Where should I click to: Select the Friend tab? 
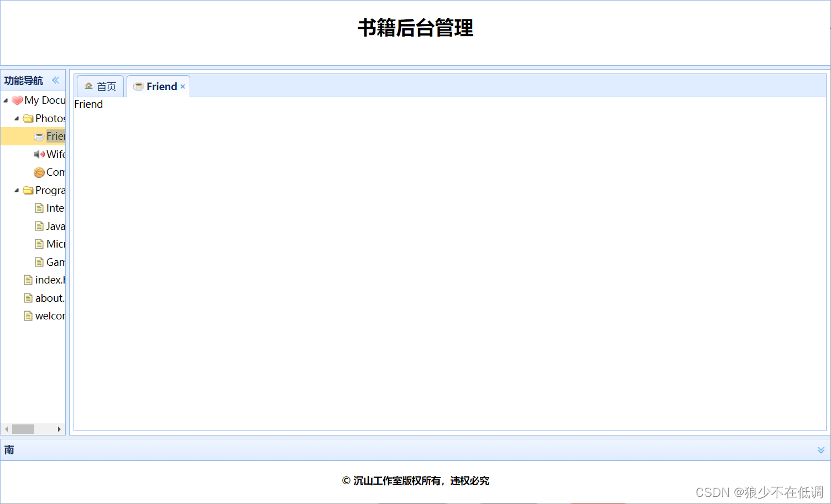coord(160,86)
